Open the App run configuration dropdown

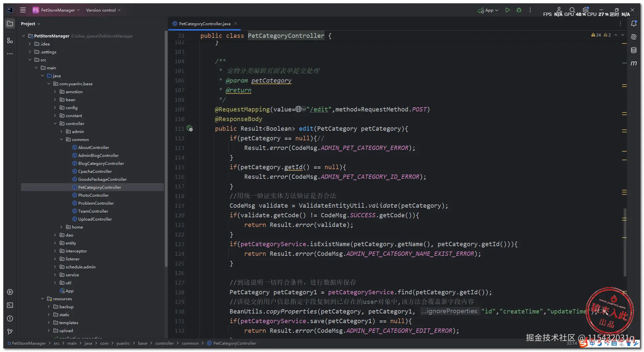coord(488,10)
